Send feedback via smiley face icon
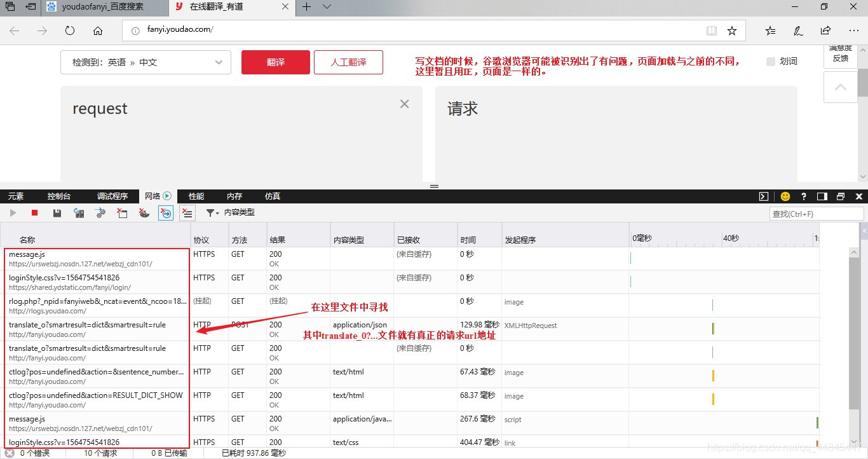The image size is (868, 459). [x=785, y=196]
